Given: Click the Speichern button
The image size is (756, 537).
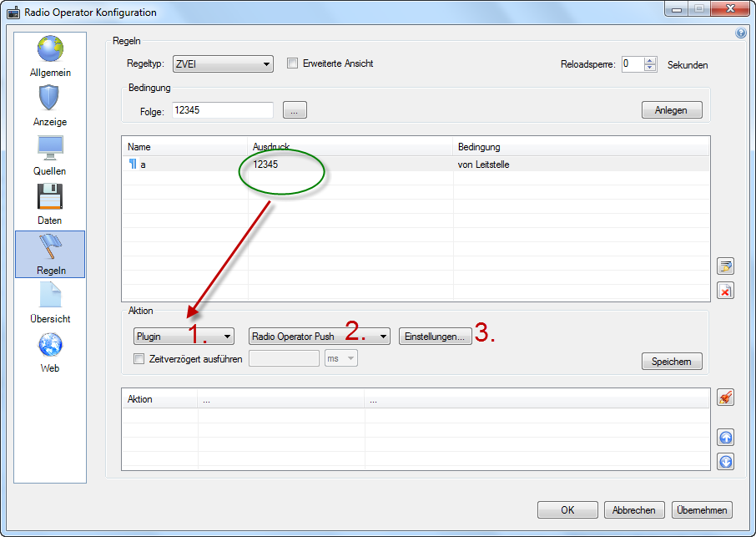Looking at the screenshot, I should click(672, 362).
